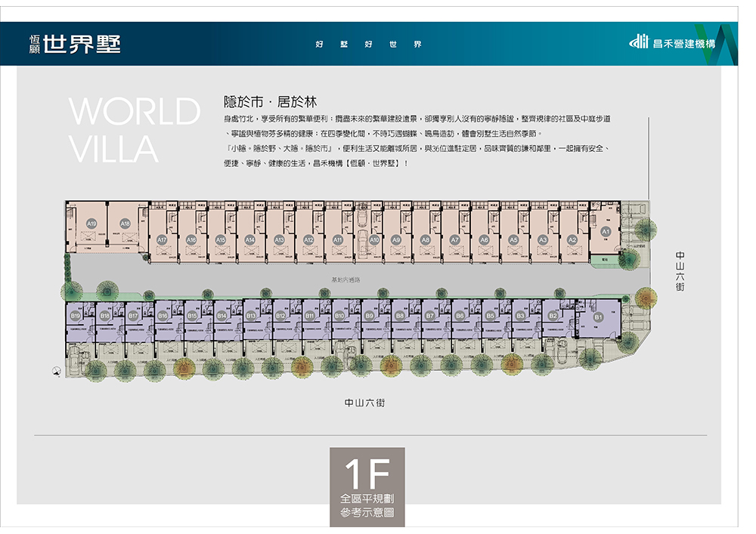
Task: Click the paragraph line starting 身處竹北
Action: [x=417, y=119]
